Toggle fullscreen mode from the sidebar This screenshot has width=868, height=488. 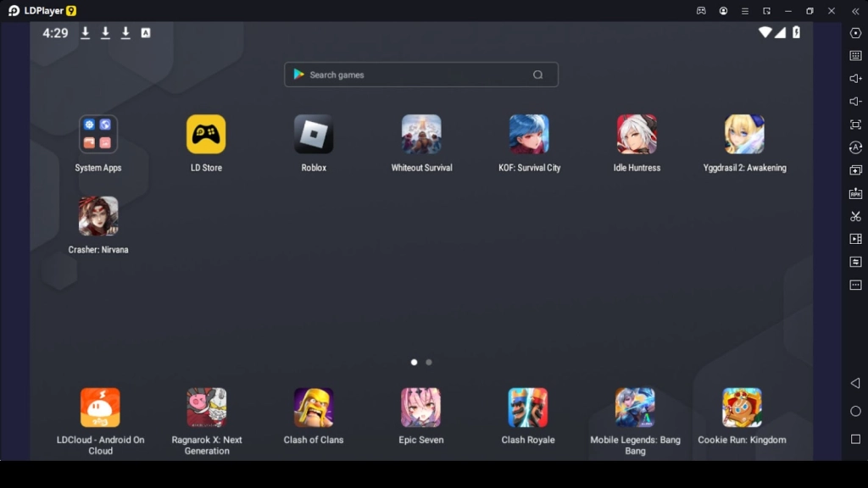click(x=855, y=125)
